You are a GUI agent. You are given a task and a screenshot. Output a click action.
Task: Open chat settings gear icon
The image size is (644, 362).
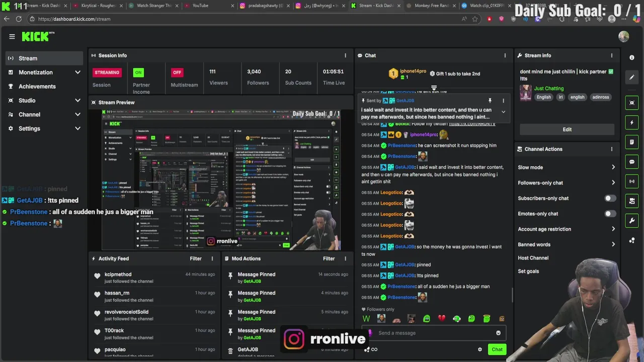pyautogui.click(x=479, y=349)
